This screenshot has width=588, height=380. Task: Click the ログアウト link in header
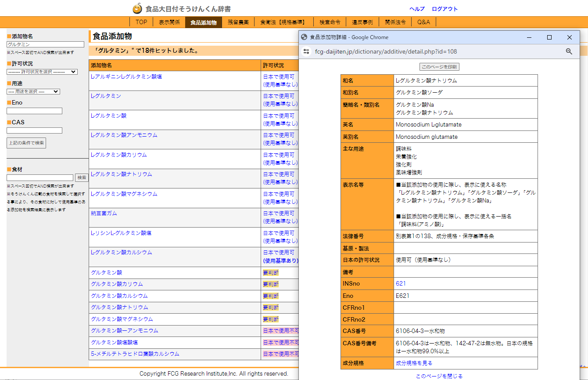(x=445, y=9)
